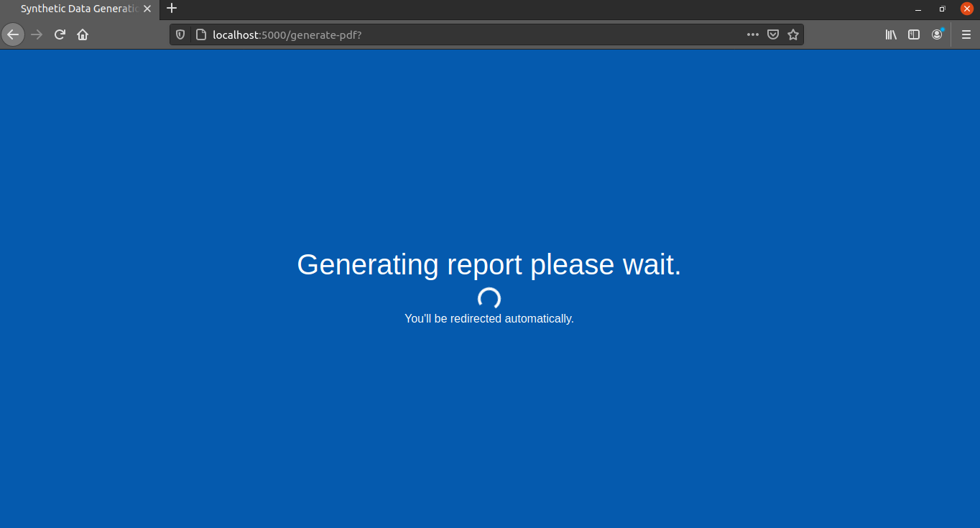980x528 pixels.
Task: Open the Firefox home page
Action: click(83, 34)
